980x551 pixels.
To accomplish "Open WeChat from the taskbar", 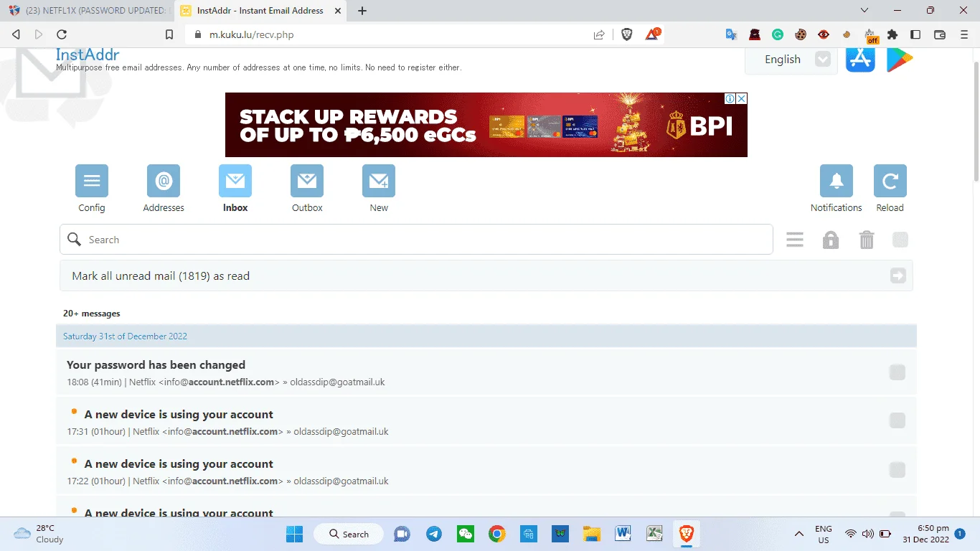I will 466,534.
